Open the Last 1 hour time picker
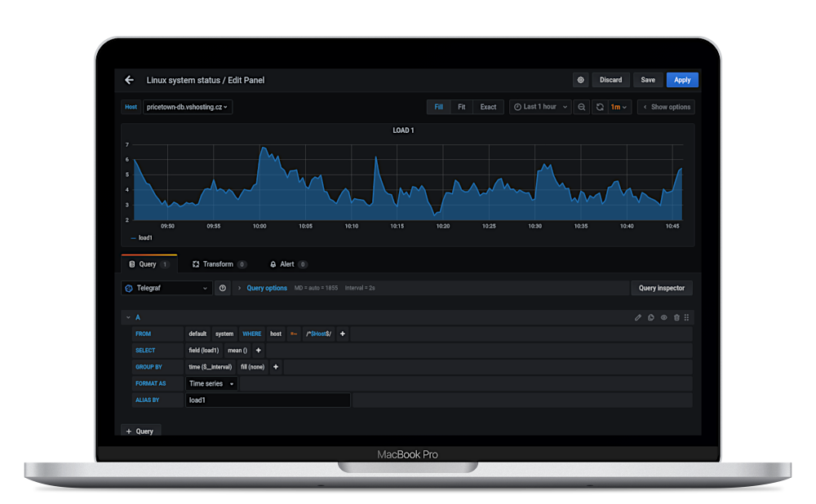The image size is (816, 504). [x=540, y=107]
